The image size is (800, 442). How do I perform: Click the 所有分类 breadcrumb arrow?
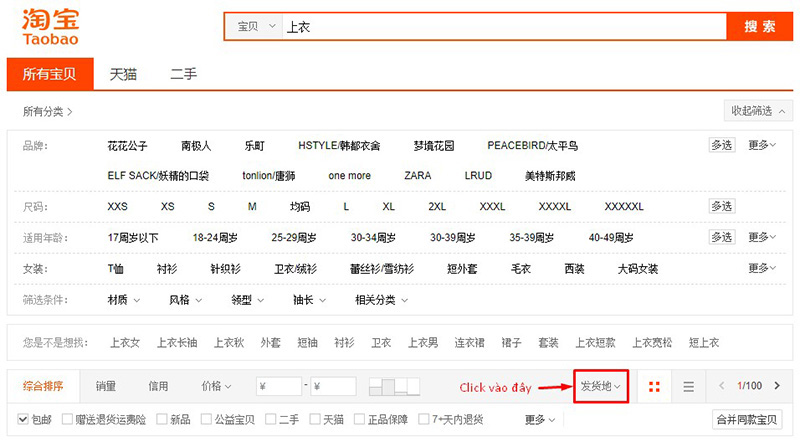tap(70, 111)
